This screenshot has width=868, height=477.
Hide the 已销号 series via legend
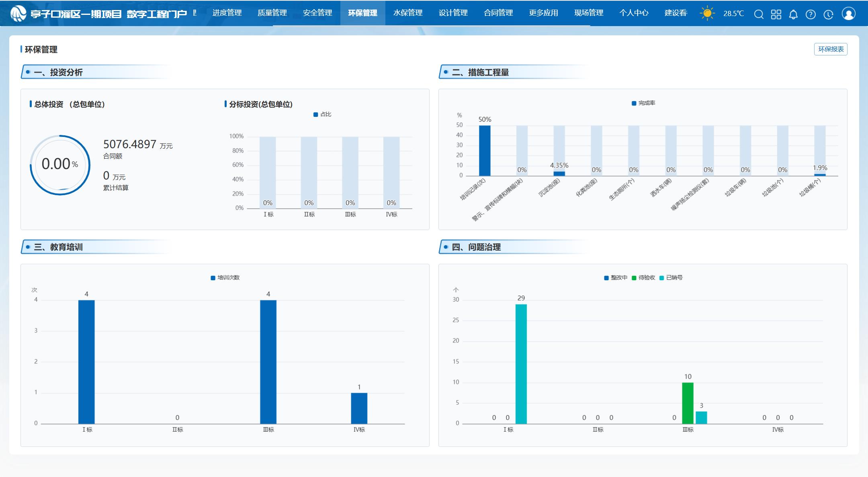pyautogui.click(x=671, y=277)
